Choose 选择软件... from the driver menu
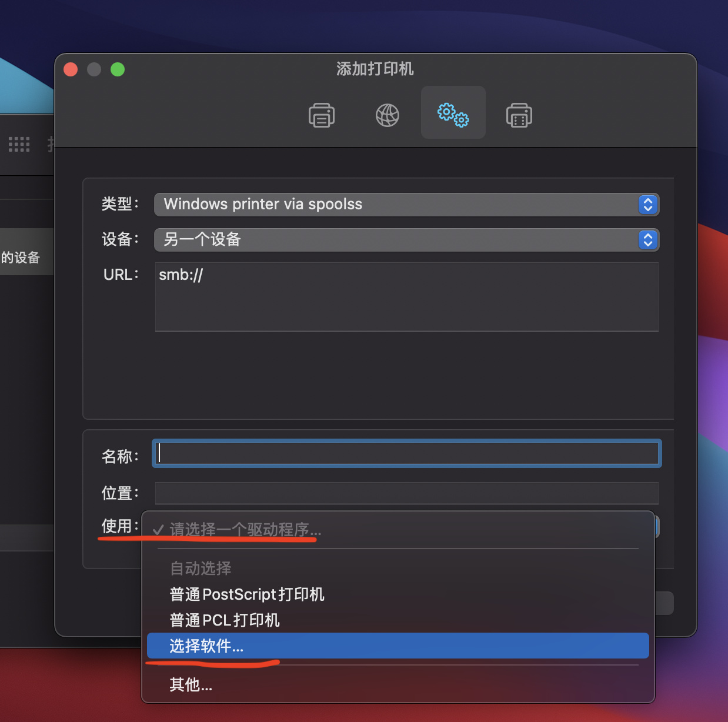The width and height of the screenshot is (728, 722). click(206, 646)
